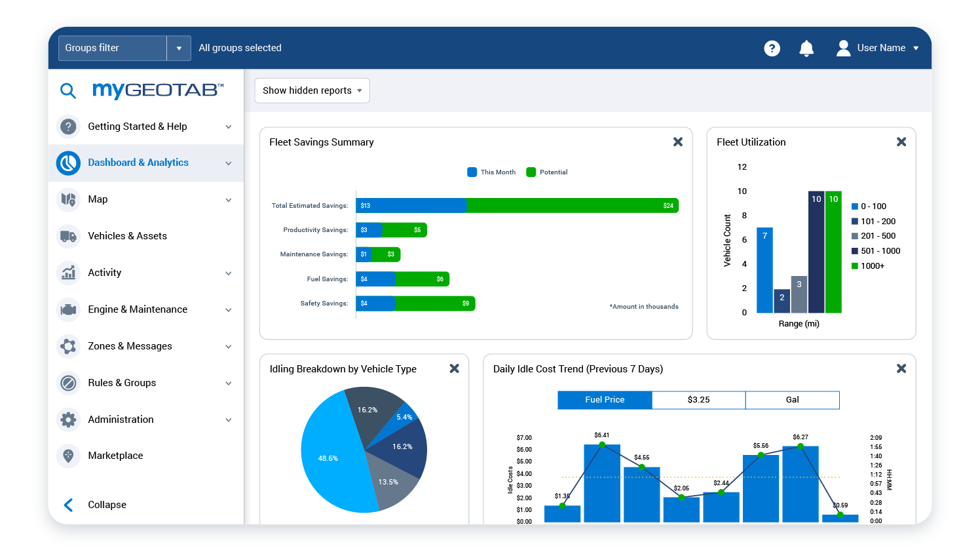The image size is (980, 552).
Task: Click the Map sidebar icon
Action: pyautogui.click(x=68, y=199)
